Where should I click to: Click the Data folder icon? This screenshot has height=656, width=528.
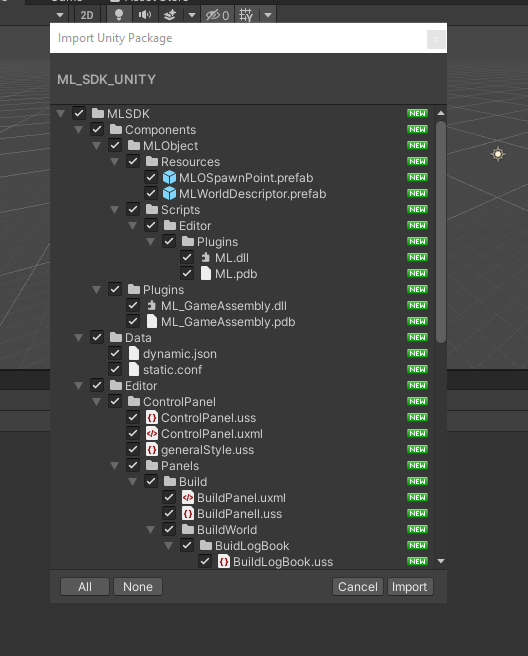pos(116,337)
